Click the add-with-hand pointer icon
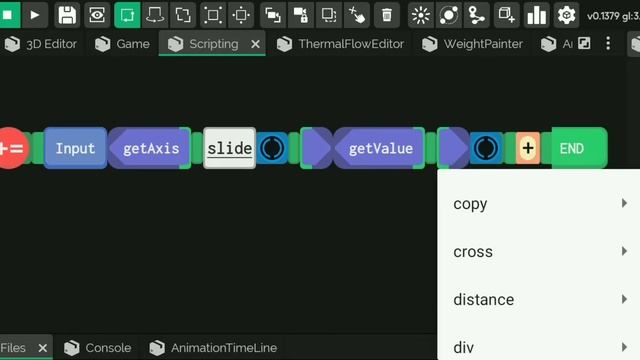 (x=357, y=15)
